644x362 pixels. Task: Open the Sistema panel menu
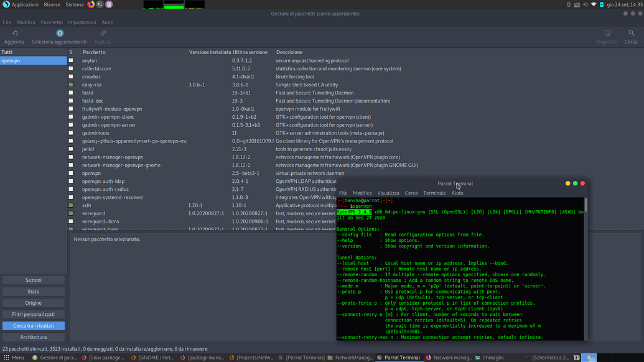(x=74, y=4)
